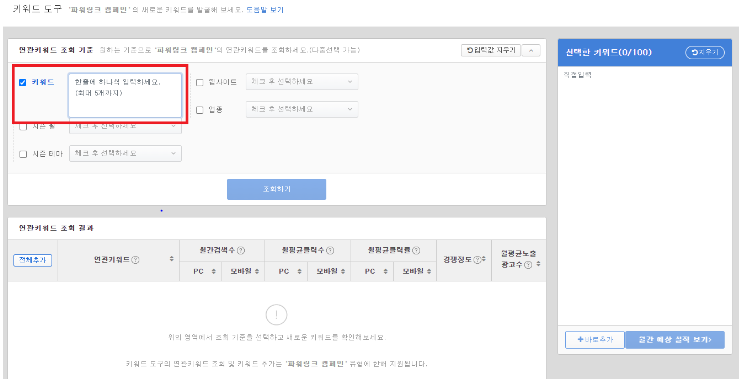The width and height of the screenshot is (747, 387).
Task: Click the 연관키워드 조회 결과 heading
Action: click(56, 228)
